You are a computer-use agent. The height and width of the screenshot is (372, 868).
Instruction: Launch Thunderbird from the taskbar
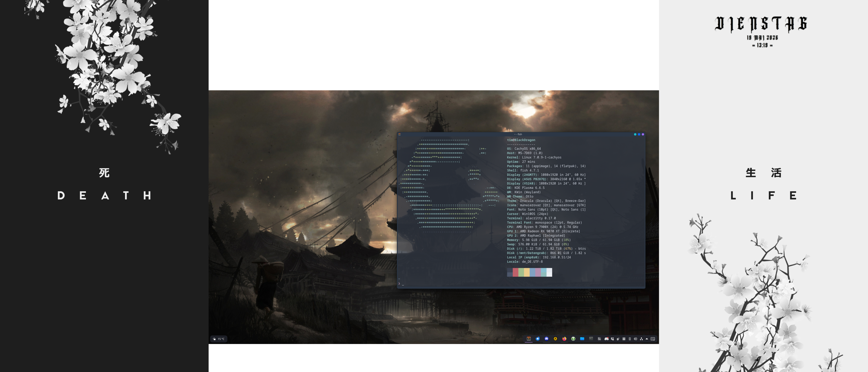click(x=538, y=339)
